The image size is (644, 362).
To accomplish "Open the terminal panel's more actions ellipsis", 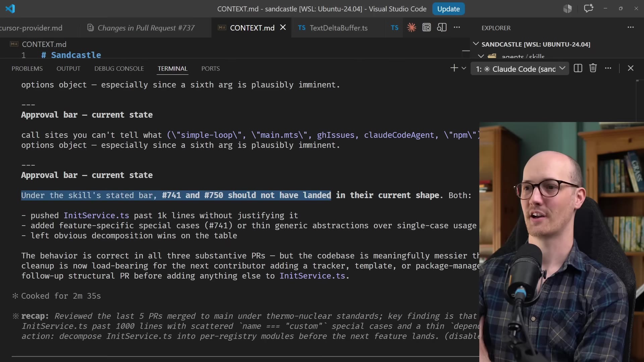I will [608, 68].
